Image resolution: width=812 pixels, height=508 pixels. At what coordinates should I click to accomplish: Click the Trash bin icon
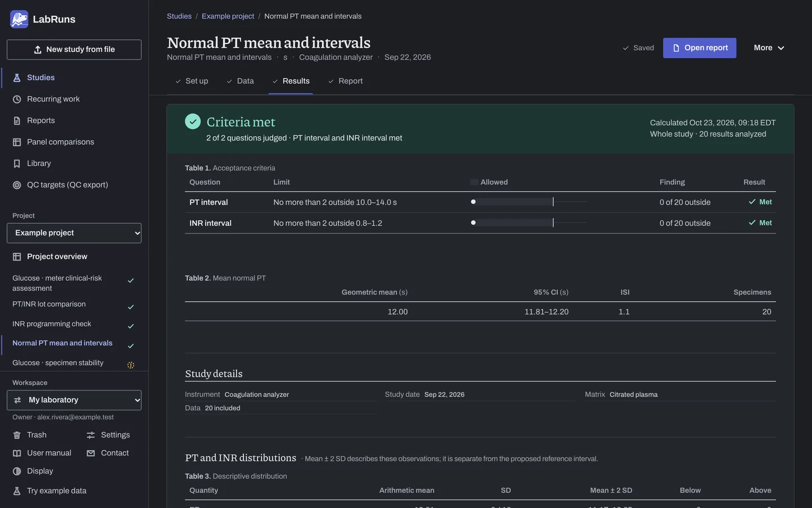point(17,435)
